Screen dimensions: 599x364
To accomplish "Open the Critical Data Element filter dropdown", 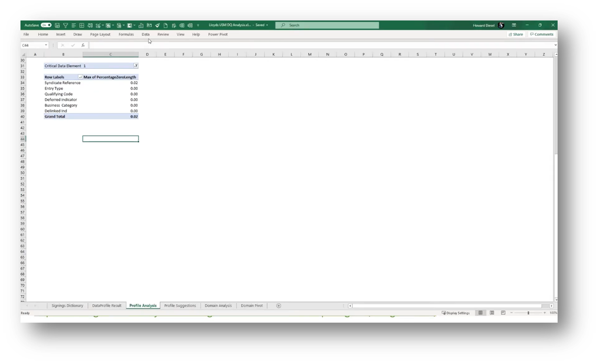I will coord(136,66).
